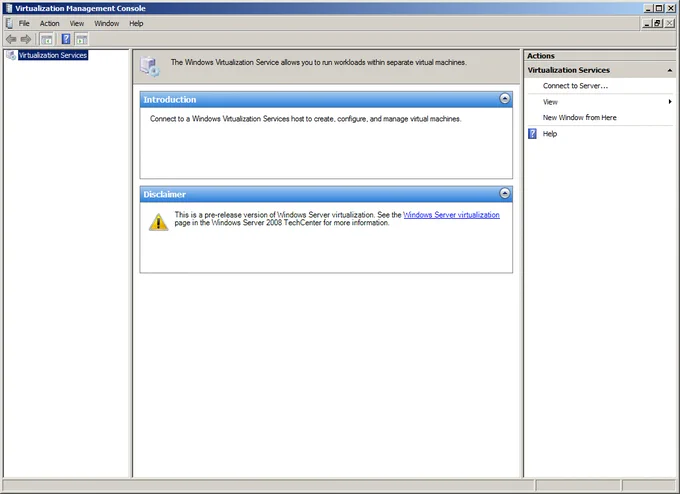
Task: Open Help via the toolbar question mark icon
Action: click(66, 39)
